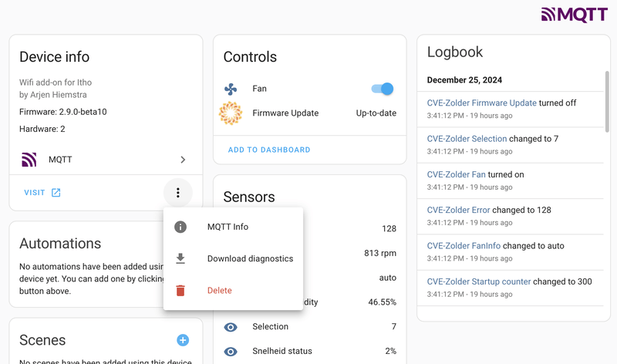
Task: Click the Firmware Update icon
Action: pyautogui.click(x=231, y=113)
